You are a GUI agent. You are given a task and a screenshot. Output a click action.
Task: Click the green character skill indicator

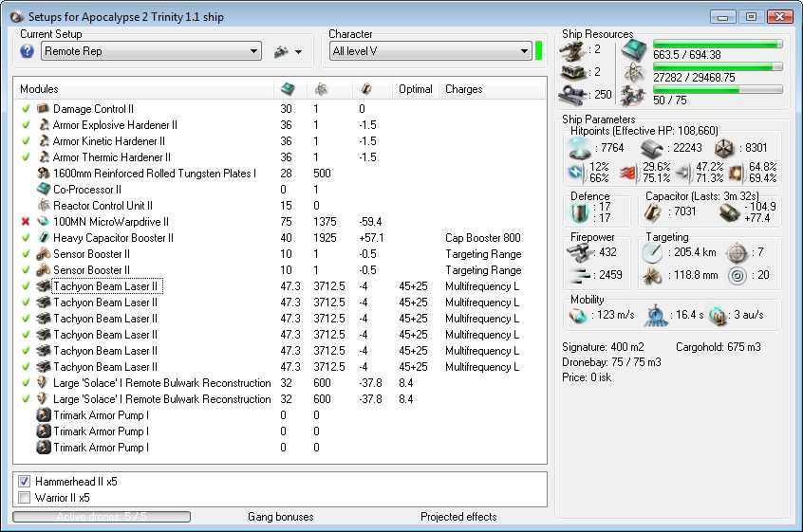[539, 51]
